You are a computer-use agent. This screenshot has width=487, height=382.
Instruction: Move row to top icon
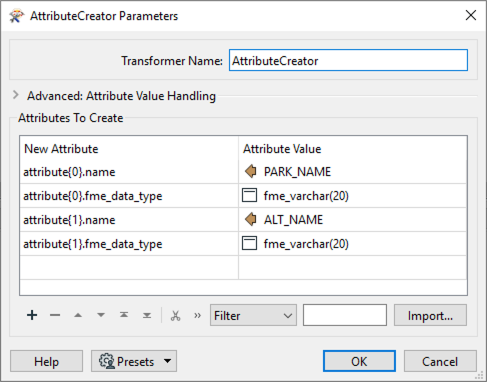pyautogui.click(x=124, y=315)
